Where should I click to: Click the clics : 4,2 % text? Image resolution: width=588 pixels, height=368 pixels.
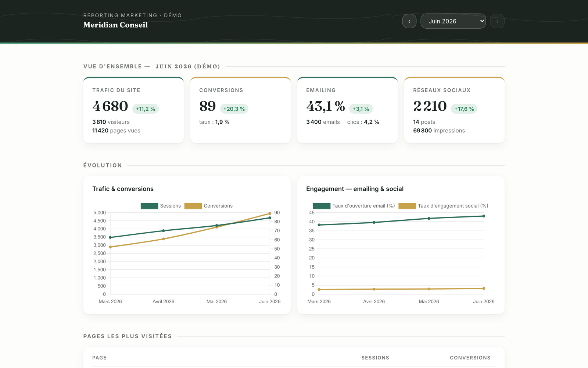tap(363, 122)
